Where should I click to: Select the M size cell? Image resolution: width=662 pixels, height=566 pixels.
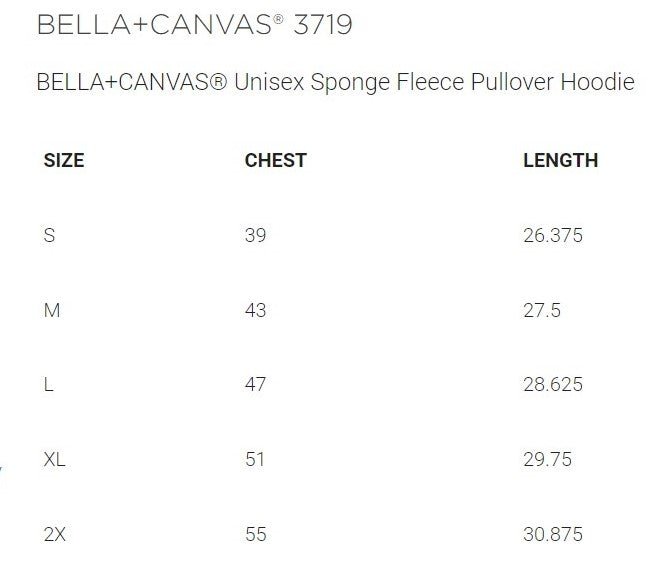click(x=52, y=310)
